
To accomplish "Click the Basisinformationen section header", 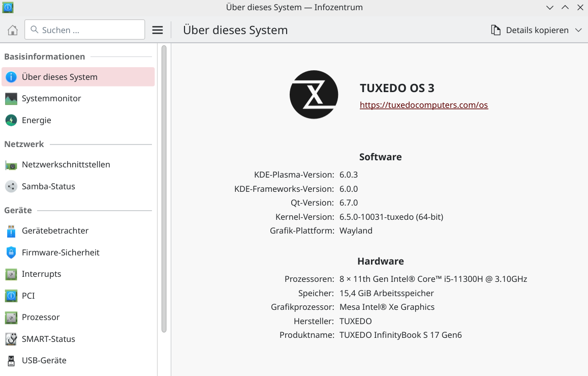I will [x=45, y=56].
